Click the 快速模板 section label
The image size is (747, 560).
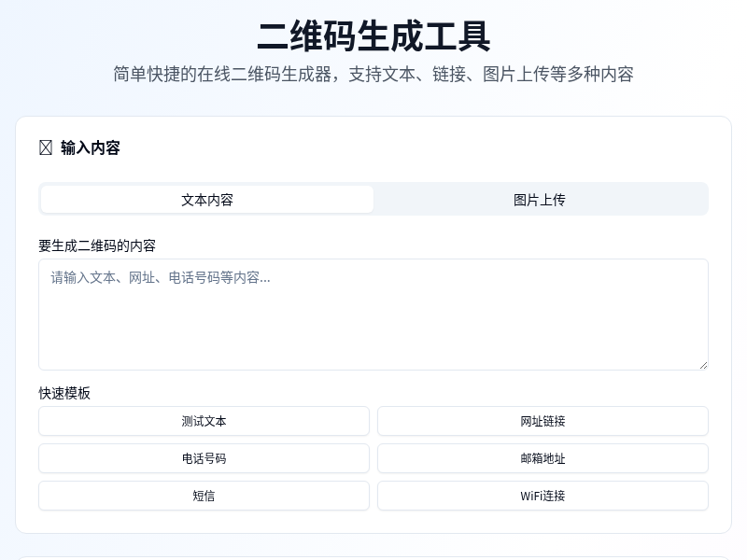click(x=64, y=393)
